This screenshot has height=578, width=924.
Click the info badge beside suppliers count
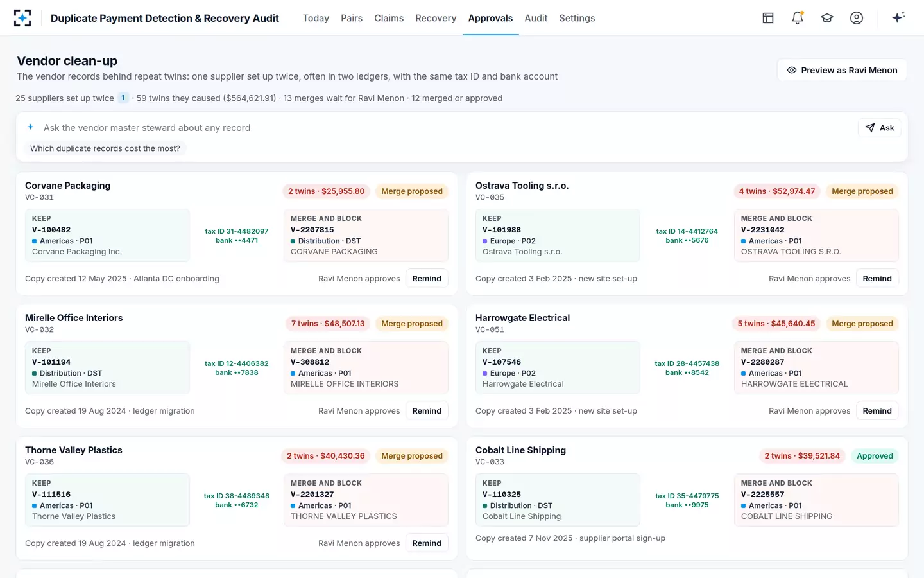(123, 98)
